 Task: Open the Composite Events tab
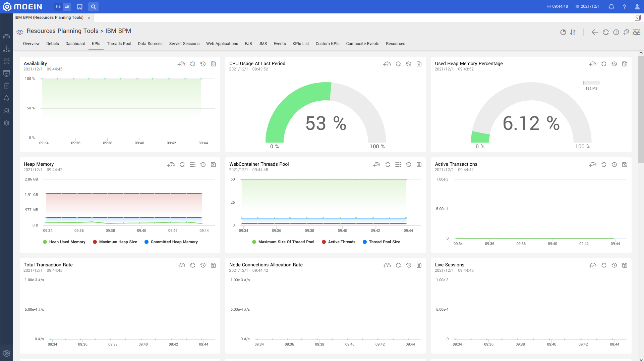point(362,44)
